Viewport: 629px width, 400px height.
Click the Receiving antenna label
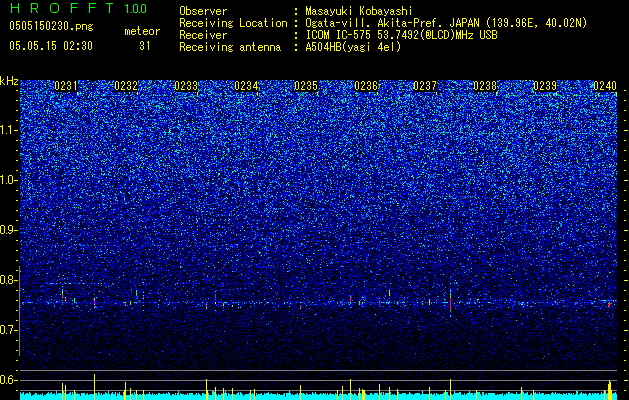tap(230, 47)
